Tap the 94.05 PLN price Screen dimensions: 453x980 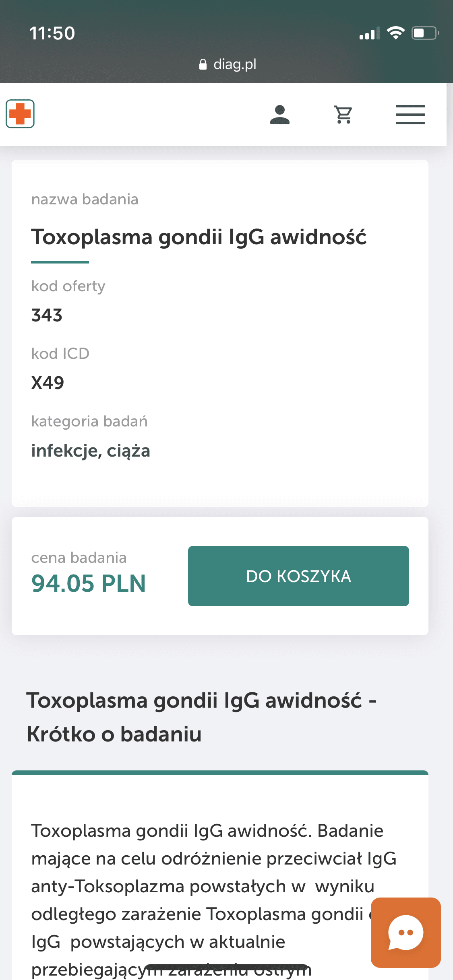pyautogui.click(x=89, y=583)
